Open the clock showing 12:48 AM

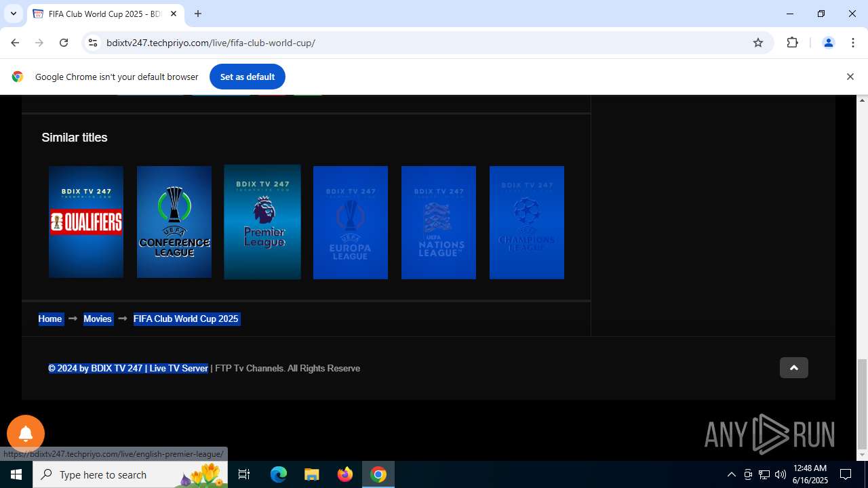point(810,474)
